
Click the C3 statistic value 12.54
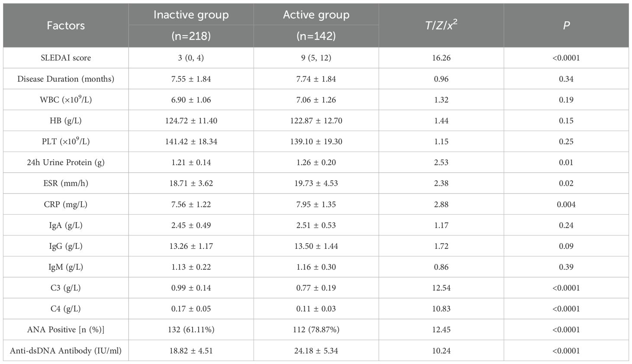tap(441, 288)
